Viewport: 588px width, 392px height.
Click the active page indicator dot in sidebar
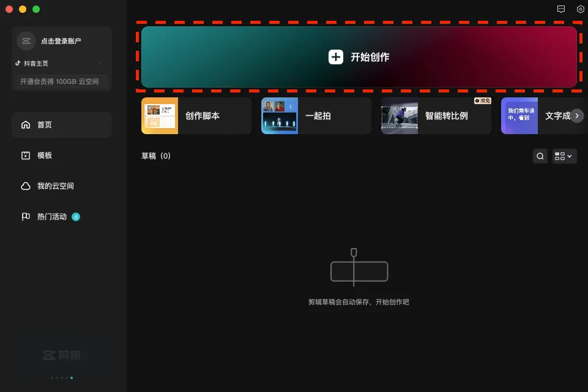(72, 378)
